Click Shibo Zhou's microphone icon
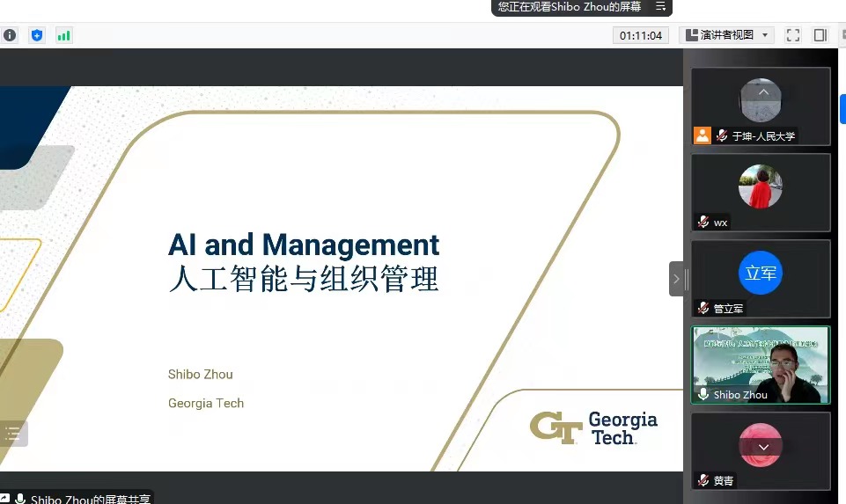 (703, 395)
